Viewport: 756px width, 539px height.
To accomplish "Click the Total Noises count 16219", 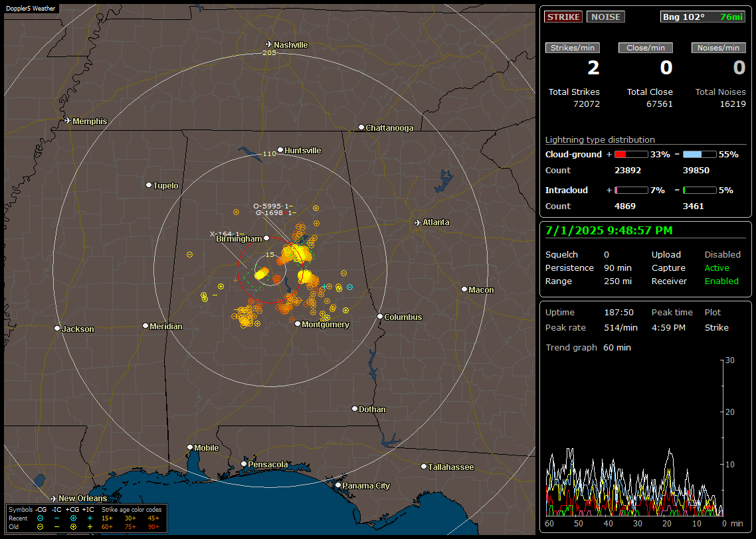I will [x=732, y=104].
